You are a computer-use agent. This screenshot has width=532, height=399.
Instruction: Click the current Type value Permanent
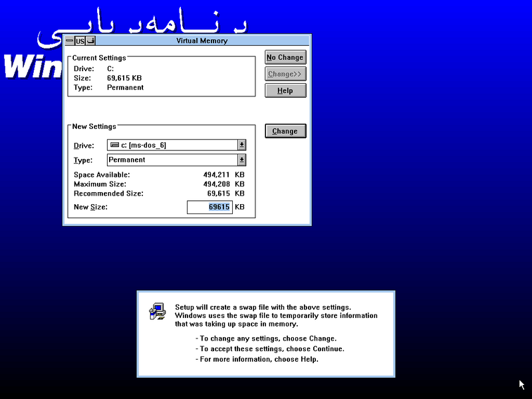pos(125,88)
